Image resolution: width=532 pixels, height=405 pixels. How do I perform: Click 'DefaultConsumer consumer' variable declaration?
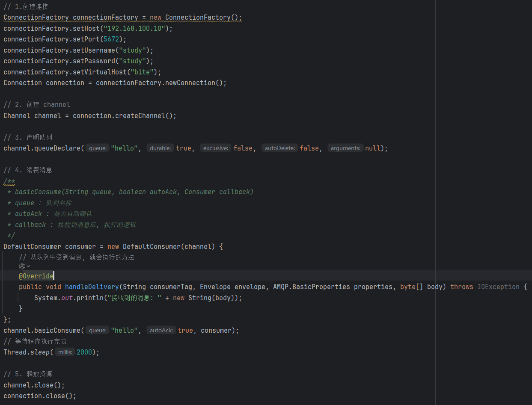click(50, 247)
